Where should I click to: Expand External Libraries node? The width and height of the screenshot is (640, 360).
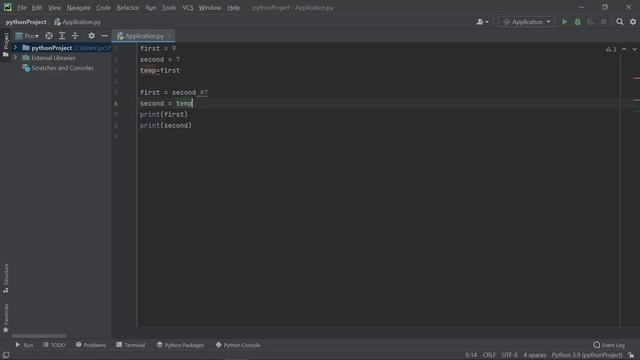pyautogui.click(x=16, y=58)
